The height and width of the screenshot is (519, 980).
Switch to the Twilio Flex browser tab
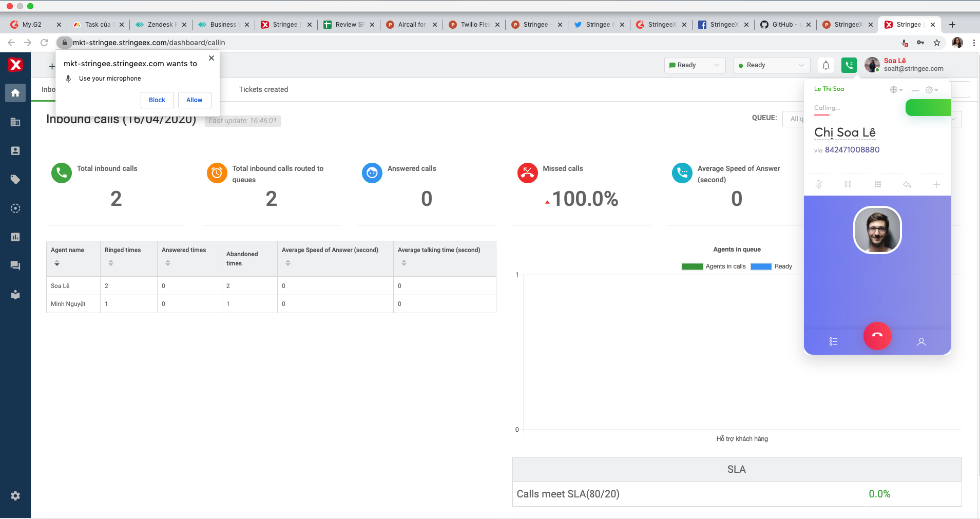(474, 24)
